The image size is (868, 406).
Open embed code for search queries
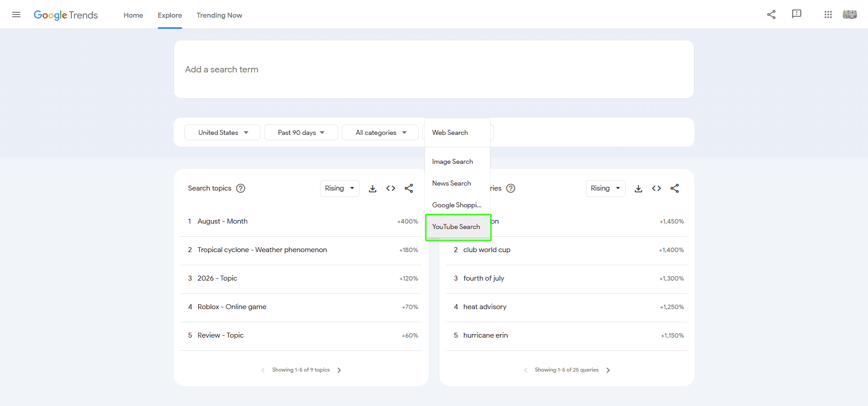click(x=656, y=189)
